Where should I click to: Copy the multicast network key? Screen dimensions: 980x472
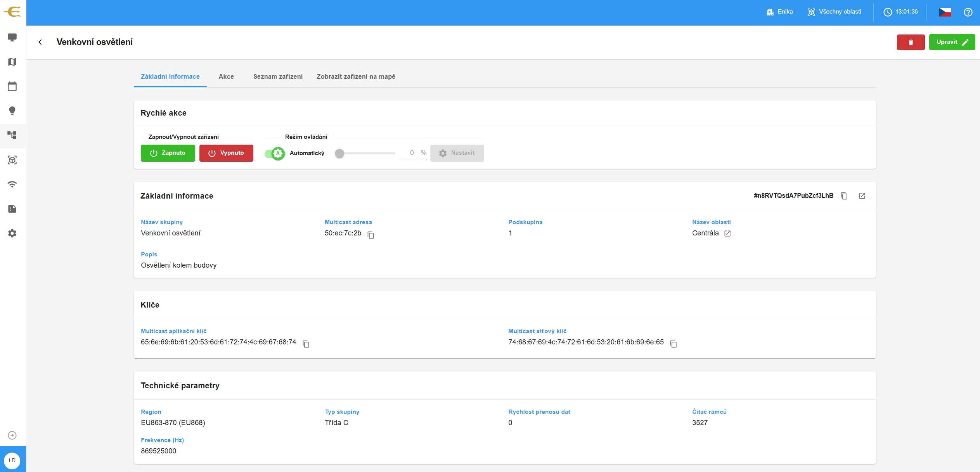tap(674, 344)
